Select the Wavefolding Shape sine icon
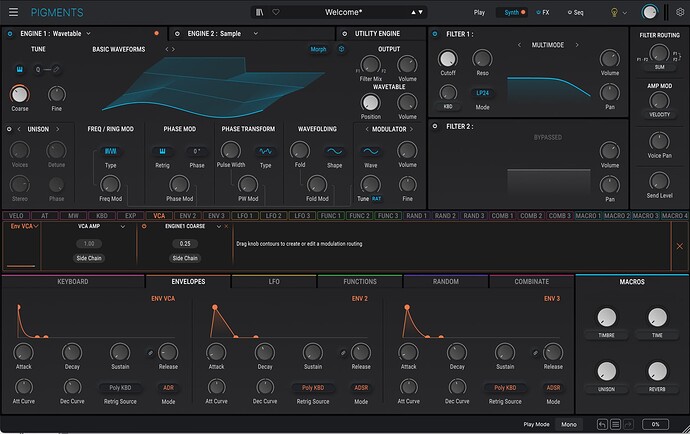The width and height of the screenshot is (690, 434). pyautogui.click(x=334, y=151)
